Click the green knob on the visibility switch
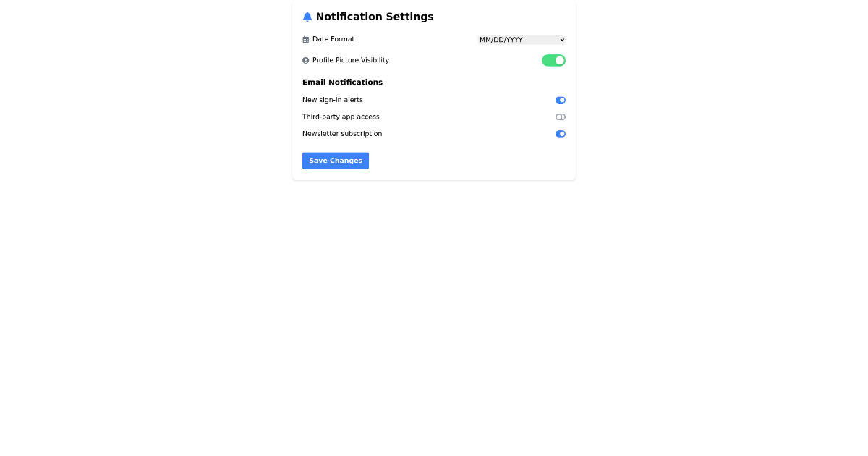This screenshot has height=456, width=868. (x=558, y=60)
